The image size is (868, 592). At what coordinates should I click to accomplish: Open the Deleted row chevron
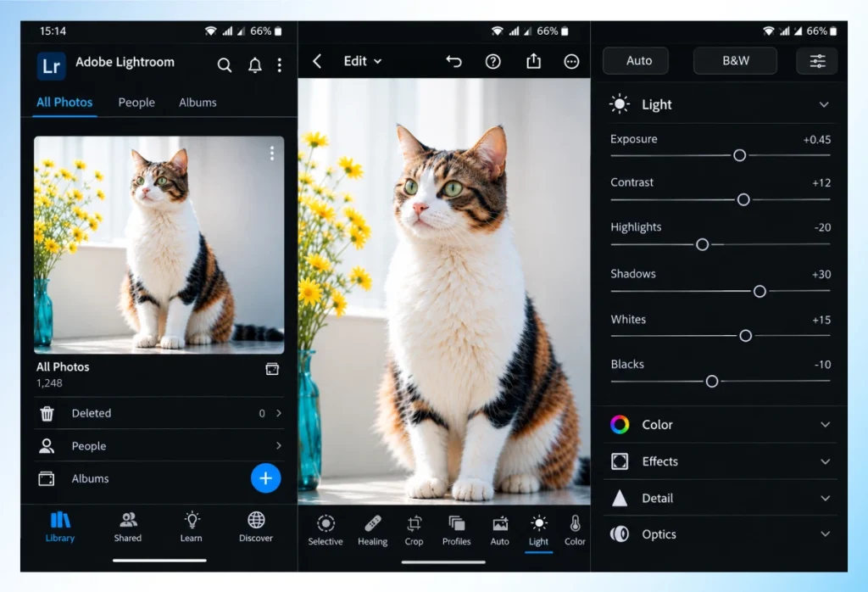pyautogui.click(x=279, y=413)
